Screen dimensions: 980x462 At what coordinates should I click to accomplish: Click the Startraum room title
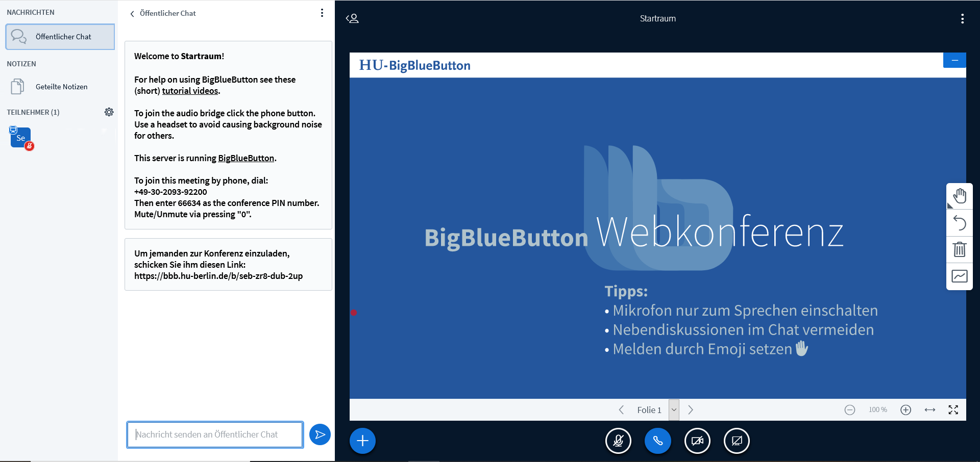click(658, 18)
